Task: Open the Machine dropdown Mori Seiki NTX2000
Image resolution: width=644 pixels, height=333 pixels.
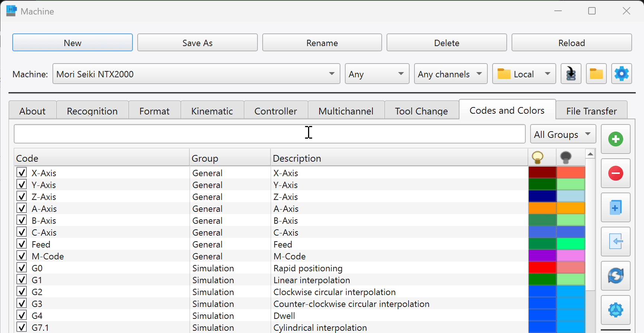Action: click(196, 74)
